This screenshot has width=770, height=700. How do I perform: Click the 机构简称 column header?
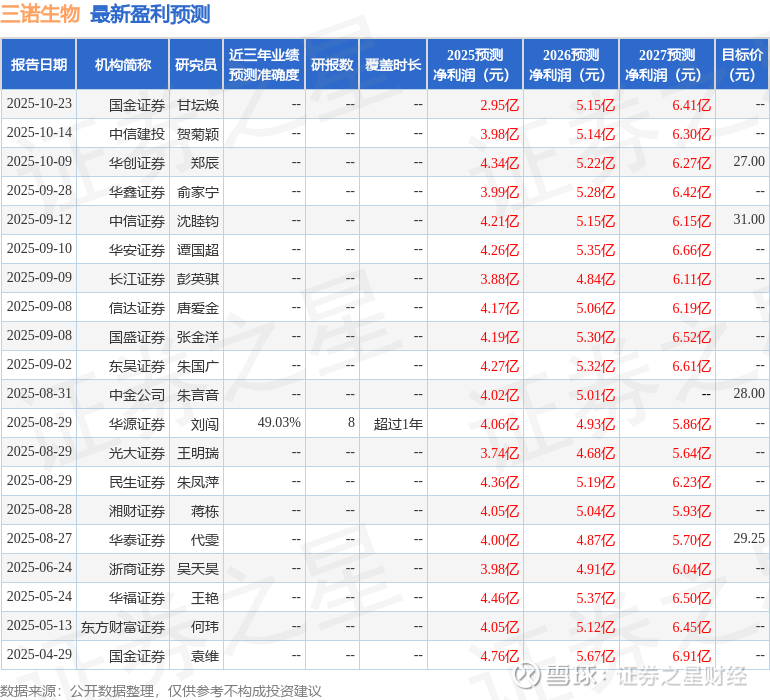123,64
